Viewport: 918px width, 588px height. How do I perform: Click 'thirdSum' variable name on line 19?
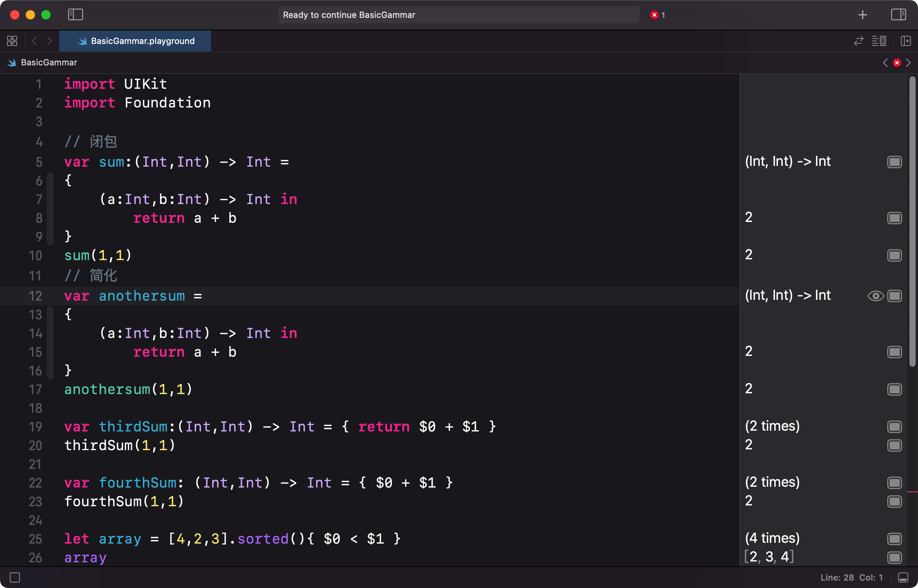(x=133, y=427)
